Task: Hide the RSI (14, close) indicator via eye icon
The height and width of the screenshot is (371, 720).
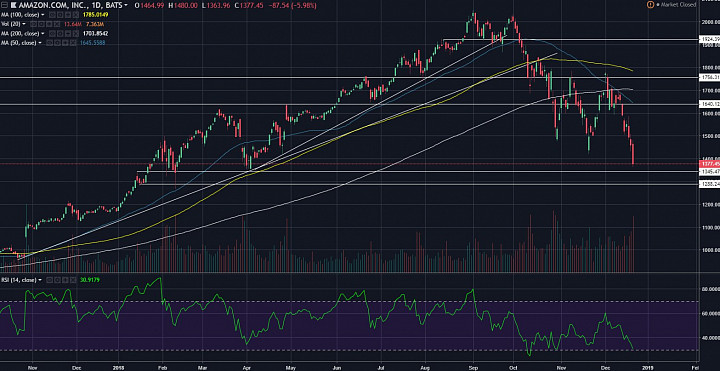Action: point(50,280)
